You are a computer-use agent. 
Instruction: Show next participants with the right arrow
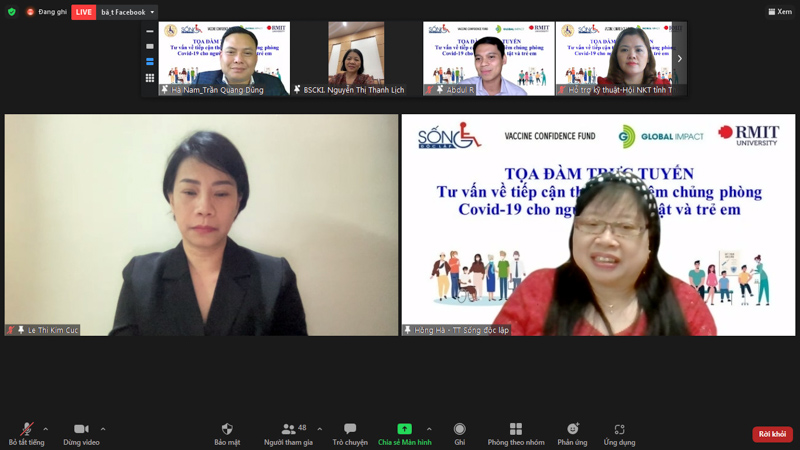pos(680,59)
